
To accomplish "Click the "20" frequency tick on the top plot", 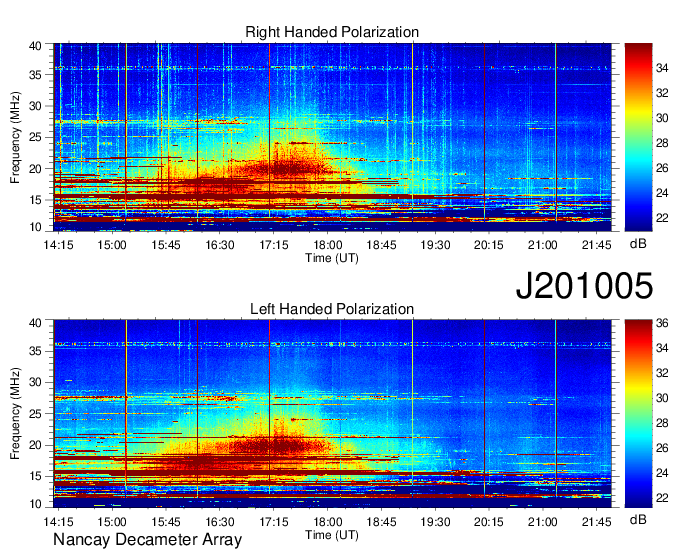I will 35,169.
